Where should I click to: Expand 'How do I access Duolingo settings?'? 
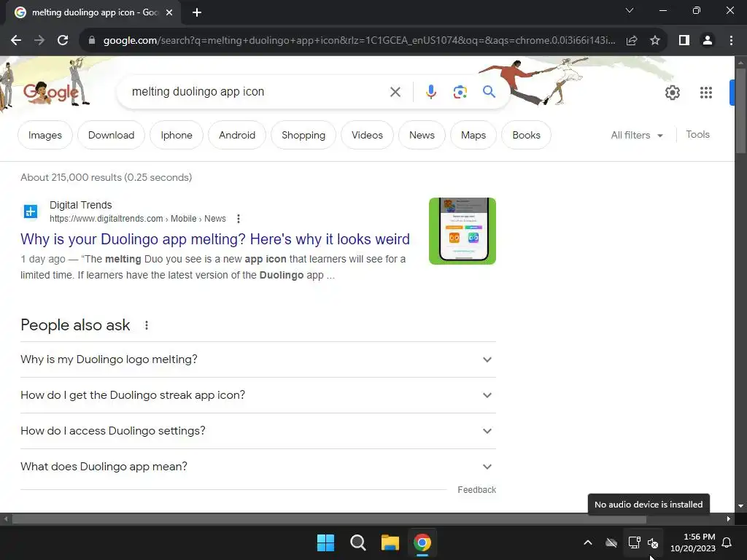pyautogui.click(x=258, y=431)
